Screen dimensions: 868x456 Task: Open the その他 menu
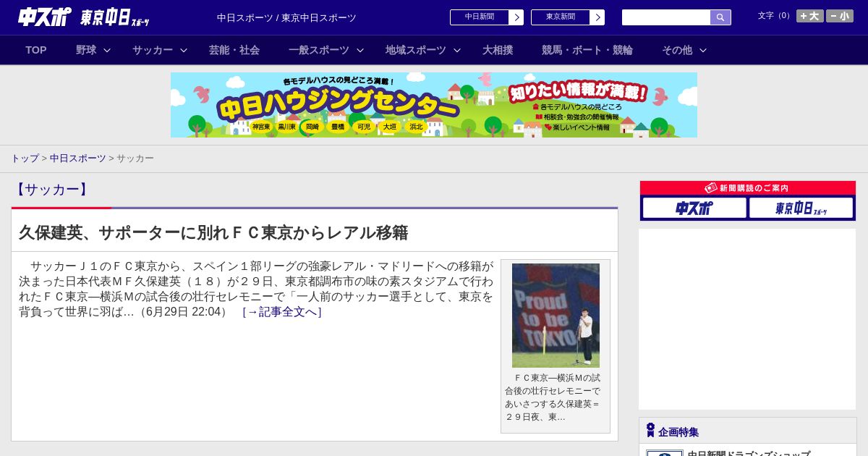[677, 50]
